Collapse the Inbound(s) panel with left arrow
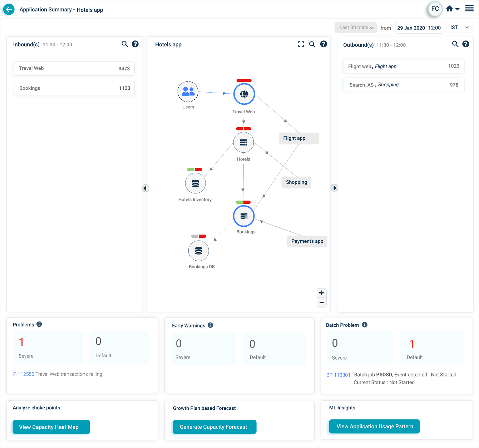The width and height of the screenshot is (479, 448). click(145, 188)
